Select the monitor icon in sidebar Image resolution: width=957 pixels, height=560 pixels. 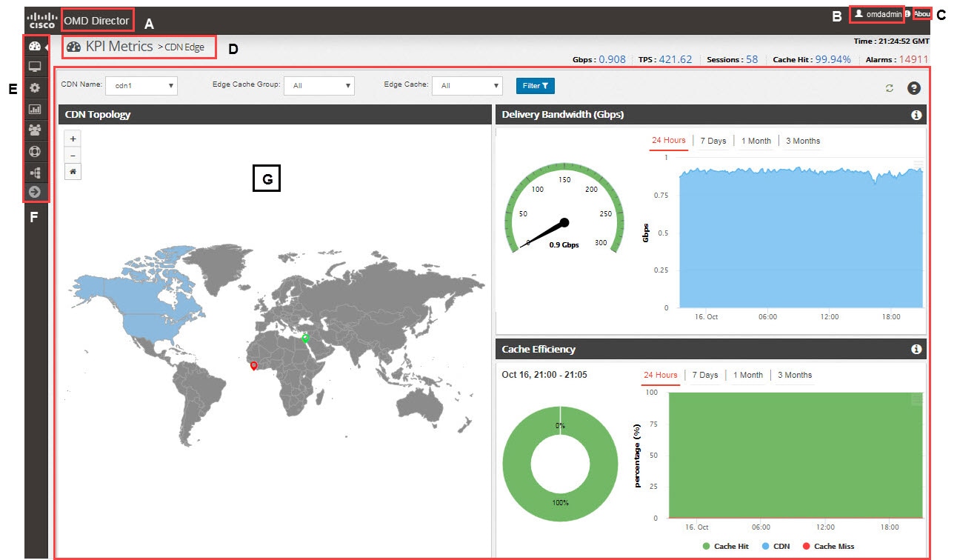pos(35,67)
